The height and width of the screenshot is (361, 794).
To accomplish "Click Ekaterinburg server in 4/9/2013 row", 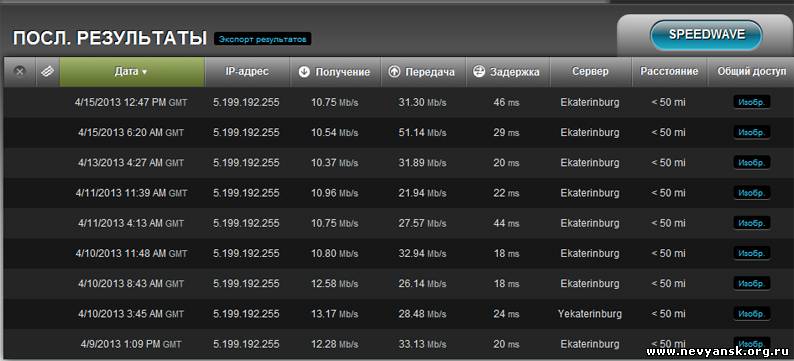I will (x=590, y=344).
